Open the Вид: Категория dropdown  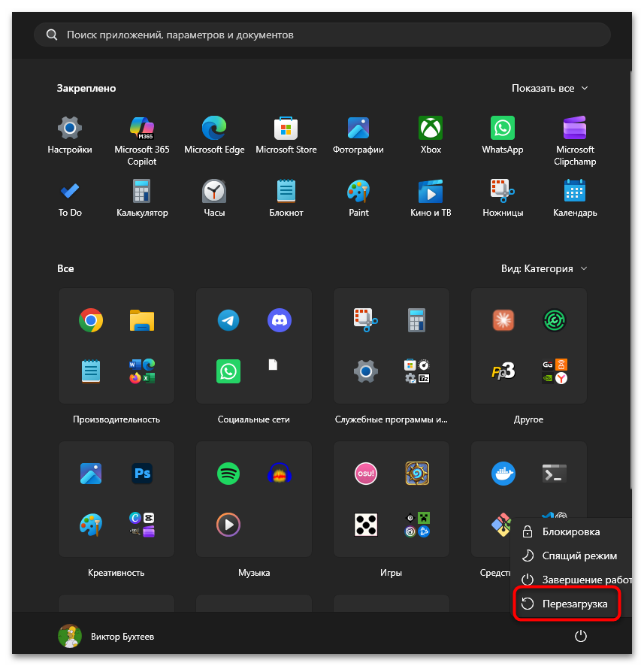pyautogui.click(x=544, y=268)
